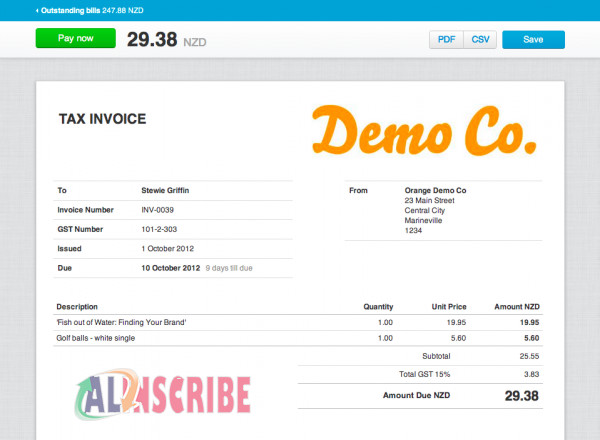Click the Quantity column header
Screen dimensions: 600x440
coord(378,306)
